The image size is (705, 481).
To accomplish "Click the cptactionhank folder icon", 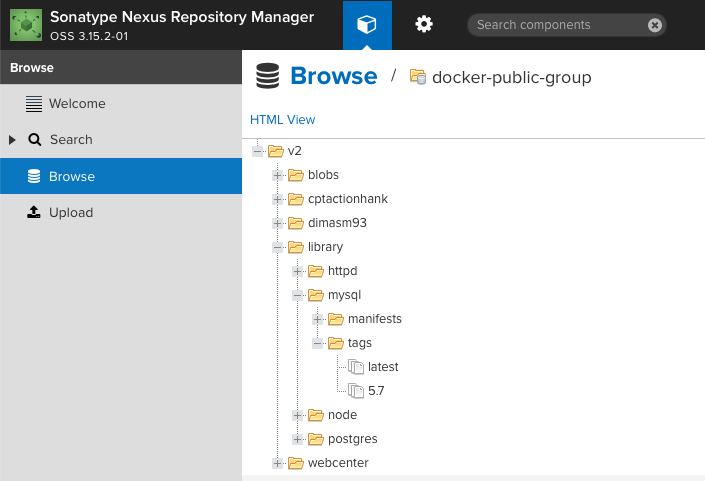I will 295,199.
